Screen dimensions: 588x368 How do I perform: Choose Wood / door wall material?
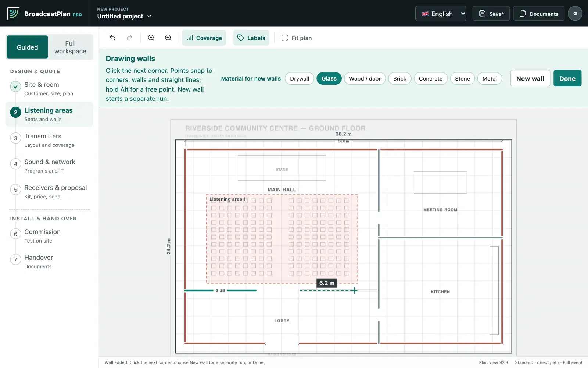[365, 78]
